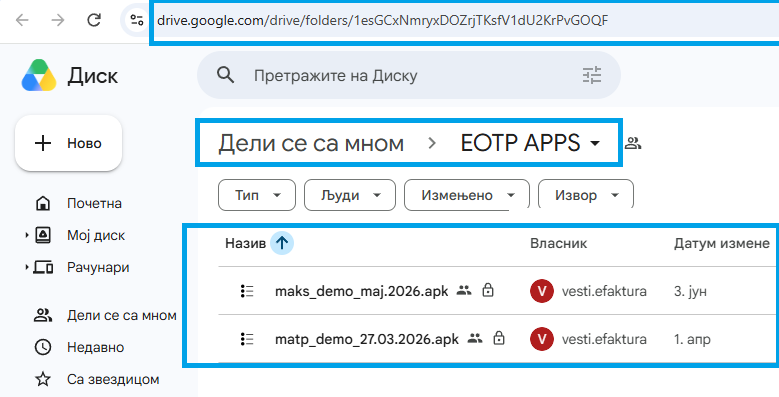Go forward with the browser forward arrow
The width and height of the screenshot is (779, 397).
[x=58, y=20]
